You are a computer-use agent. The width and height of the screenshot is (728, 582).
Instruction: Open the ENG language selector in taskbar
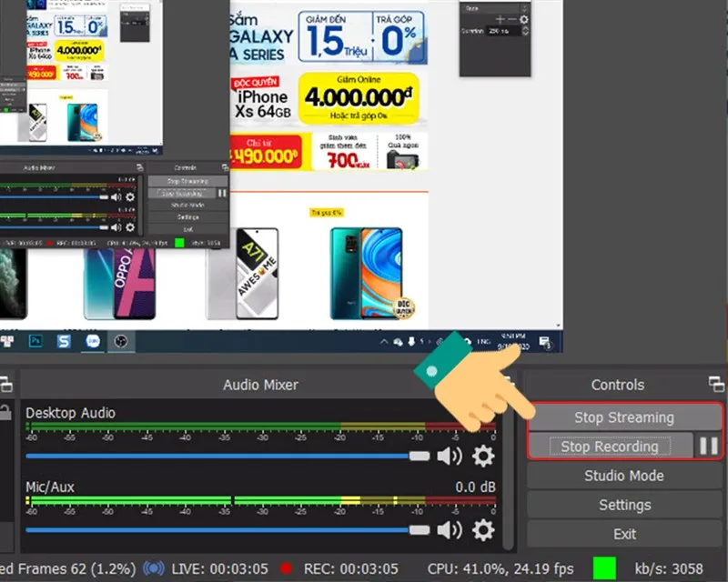[x=485, y=343]
